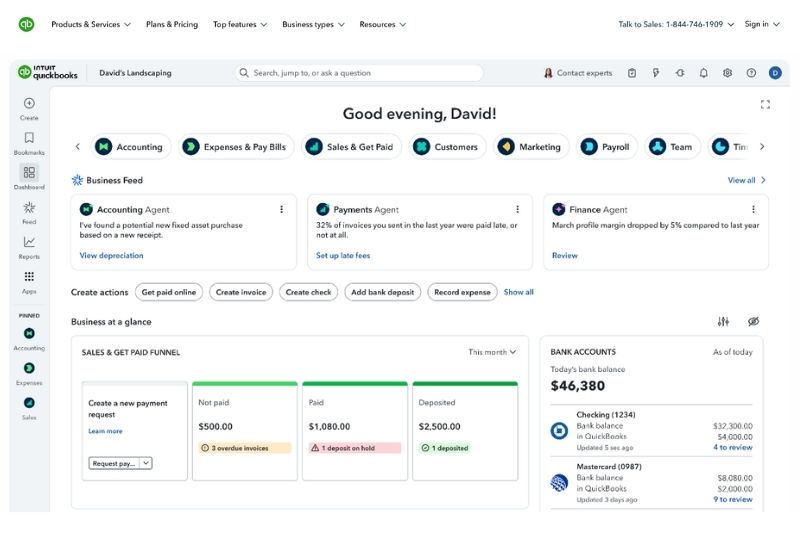This screenshot has height=533, width=800.
Task: Open the settings gear icon
Action: [728, 73]
